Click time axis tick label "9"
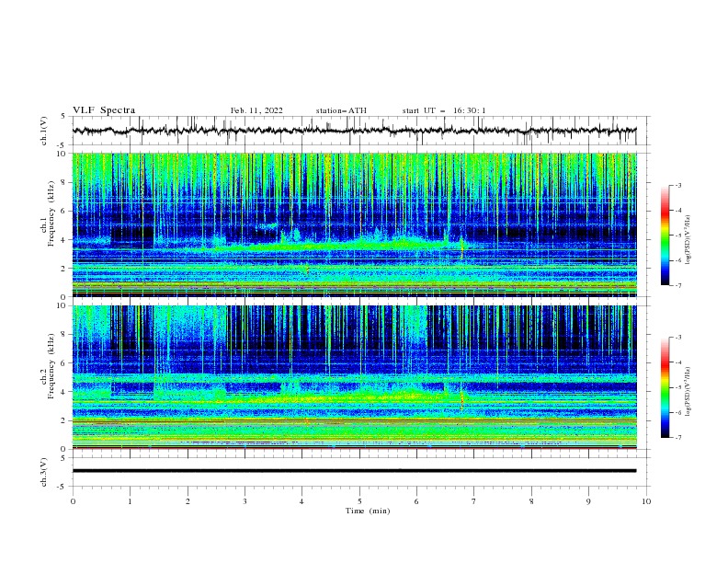 point(588,501)
